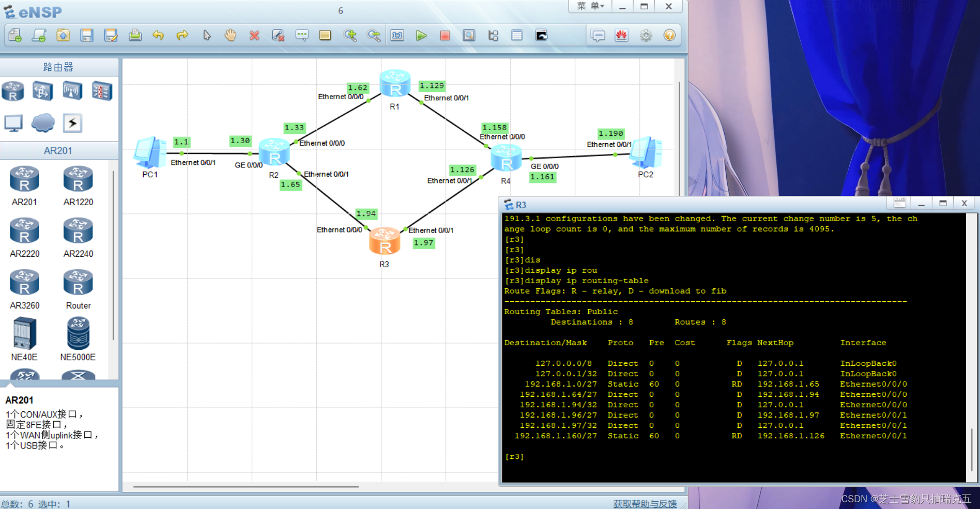Open a saved topology file icon
The image size is (980, 509).
click(63, 35)
